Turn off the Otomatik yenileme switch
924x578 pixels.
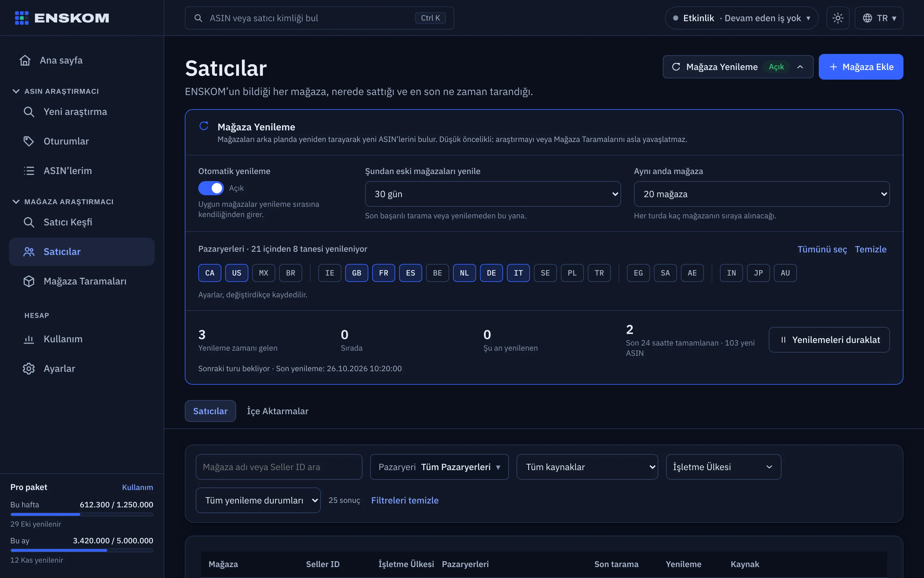[x=211, y=188]
